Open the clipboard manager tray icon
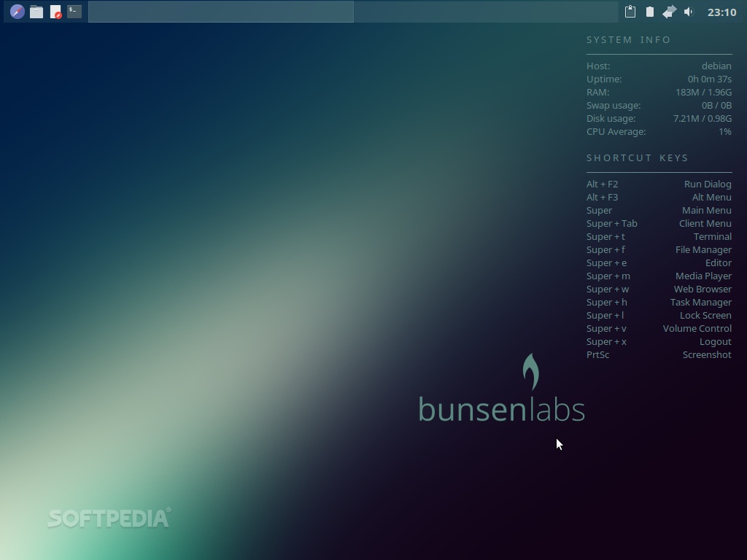Viewport: 747px width, 560px height. pos(630,12)
